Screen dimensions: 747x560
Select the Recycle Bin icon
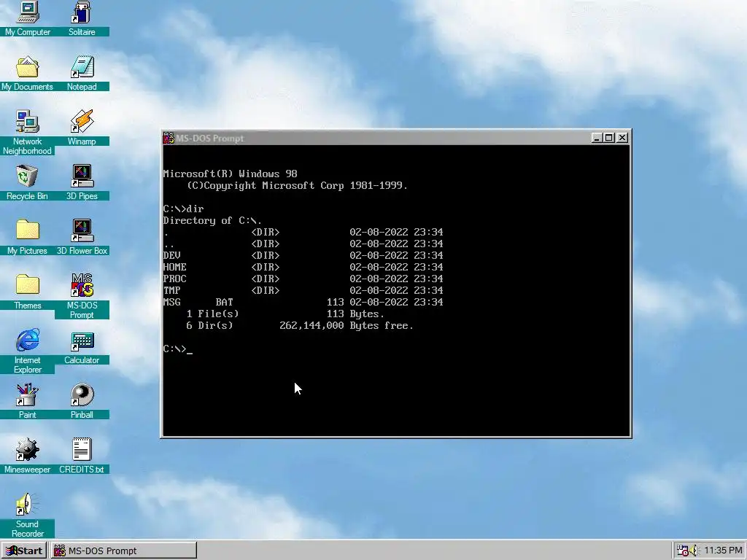click(x=27, y=176)
